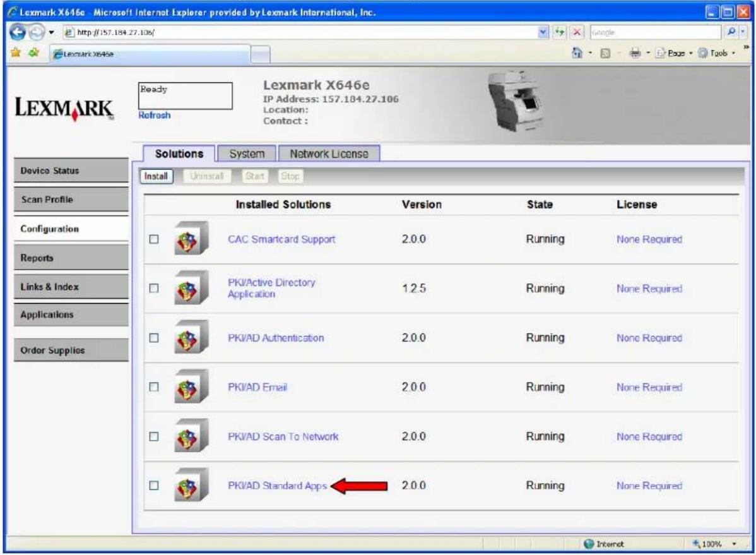Click the Google search box
The image size is (756, 555).
(x=655, y=32)
